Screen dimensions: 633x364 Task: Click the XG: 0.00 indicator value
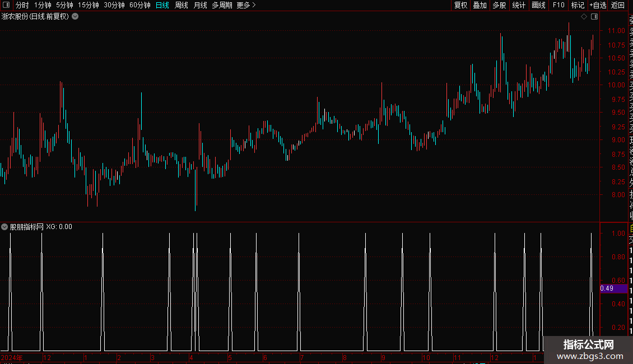click(59, 227)
